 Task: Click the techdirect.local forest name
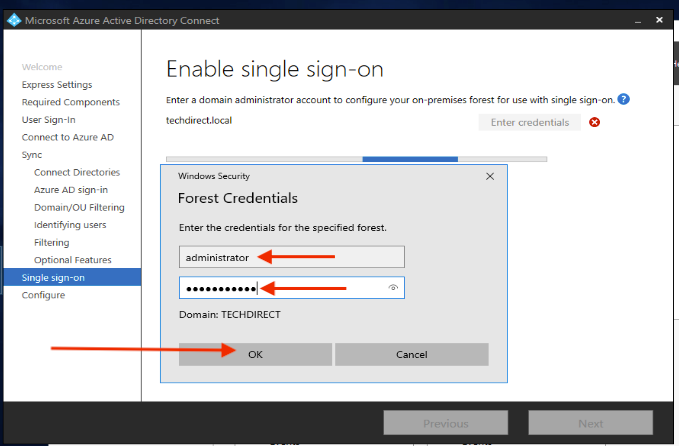pos(199,120)
